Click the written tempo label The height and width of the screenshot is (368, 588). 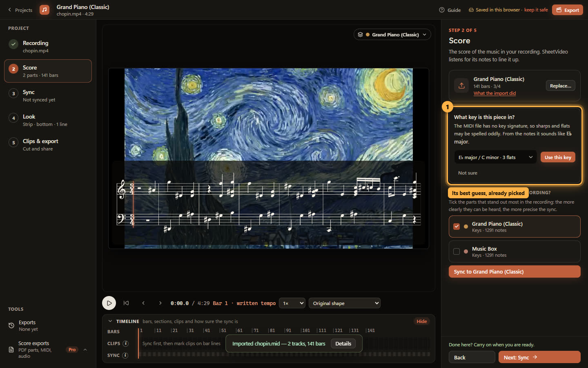256,303
